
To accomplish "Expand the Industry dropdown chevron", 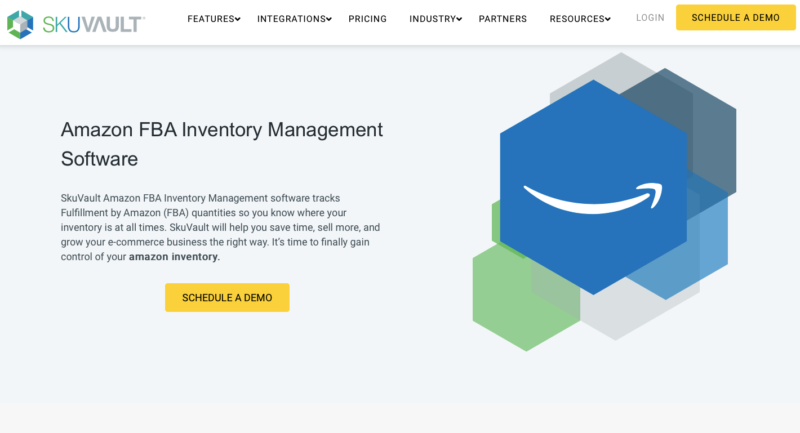I will [x=459, y=19].
